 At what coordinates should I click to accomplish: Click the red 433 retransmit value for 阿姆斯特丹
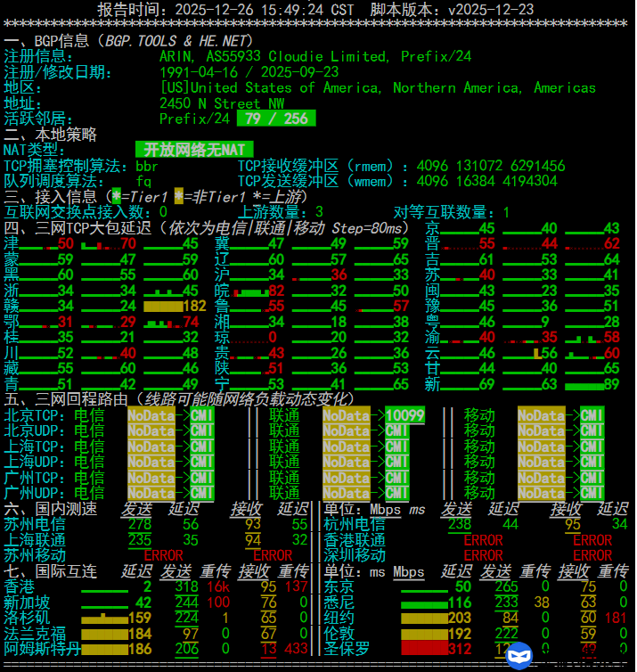coord(296,649)
